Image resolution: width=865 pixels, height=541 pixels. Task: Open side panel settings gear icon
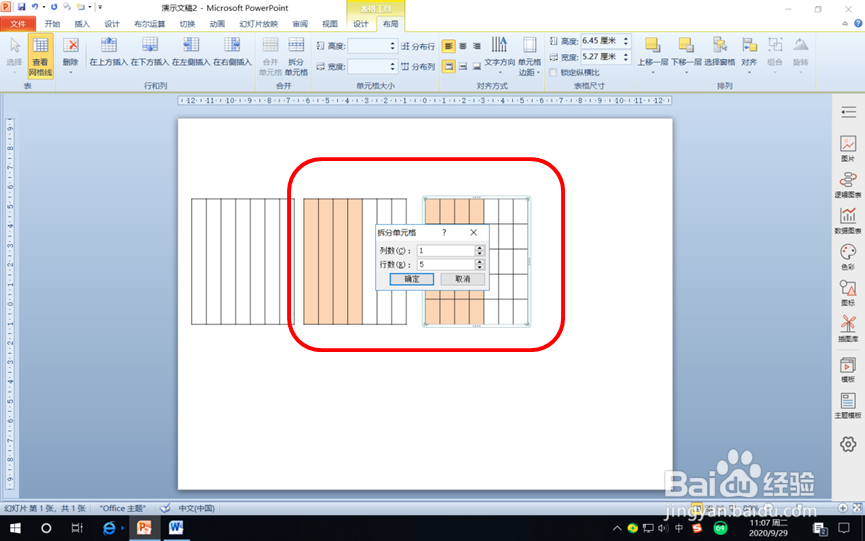tap(848, 444)
